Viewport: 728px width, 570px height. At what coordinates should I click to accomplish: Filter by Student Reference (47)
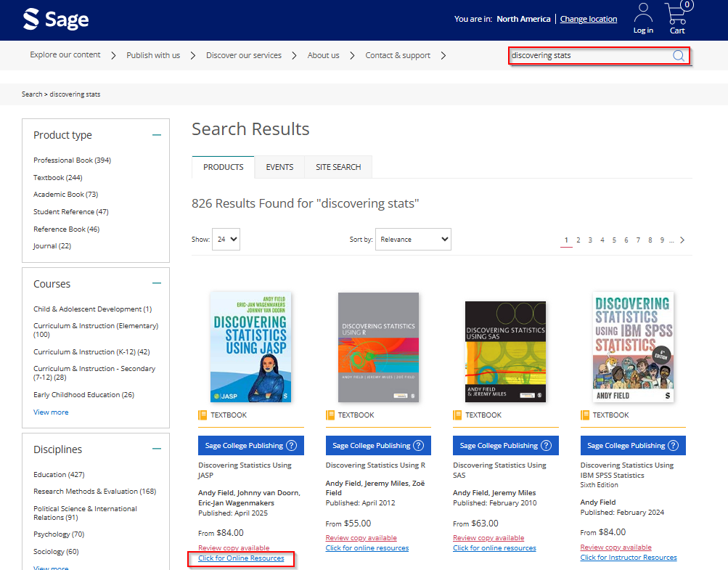71,212
